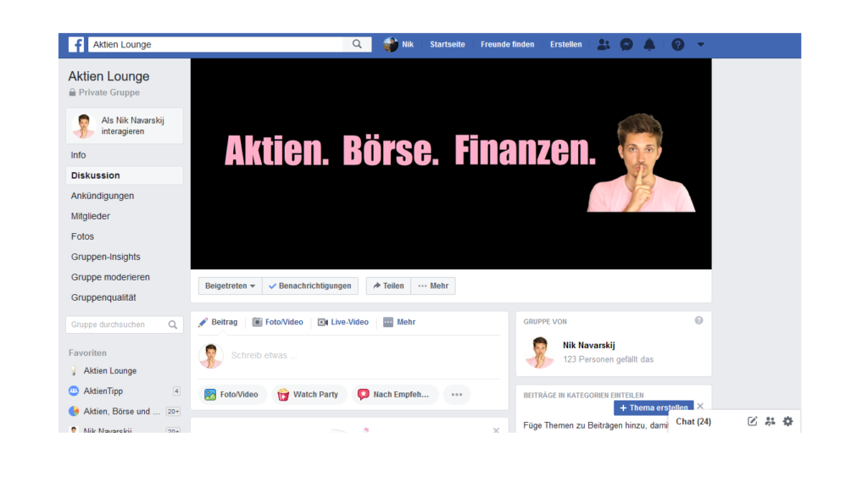Click the Aktien Lounge group title
Viewport: 868px width, 488px height.
108,76
